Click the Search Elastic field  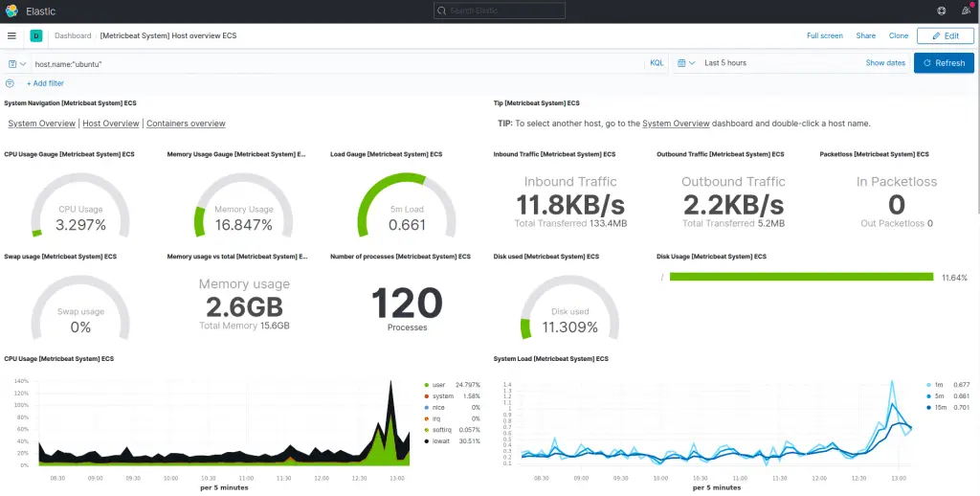(x=500, y=11)
